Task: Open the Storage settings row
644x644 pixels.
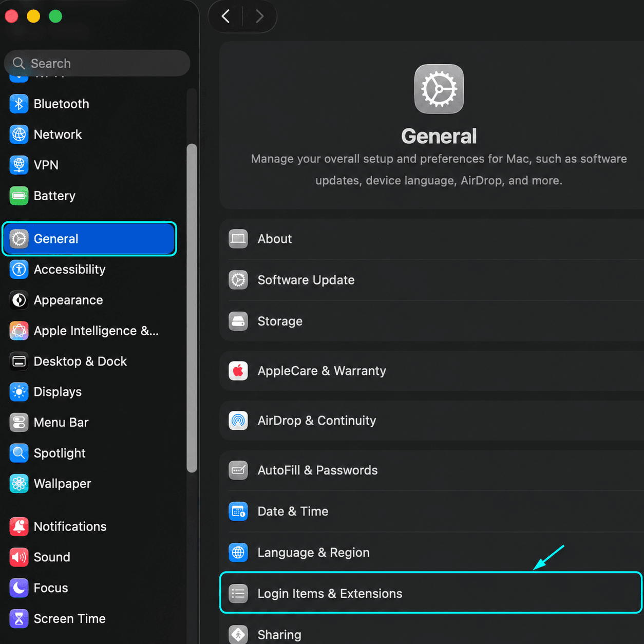Action: 431,321
